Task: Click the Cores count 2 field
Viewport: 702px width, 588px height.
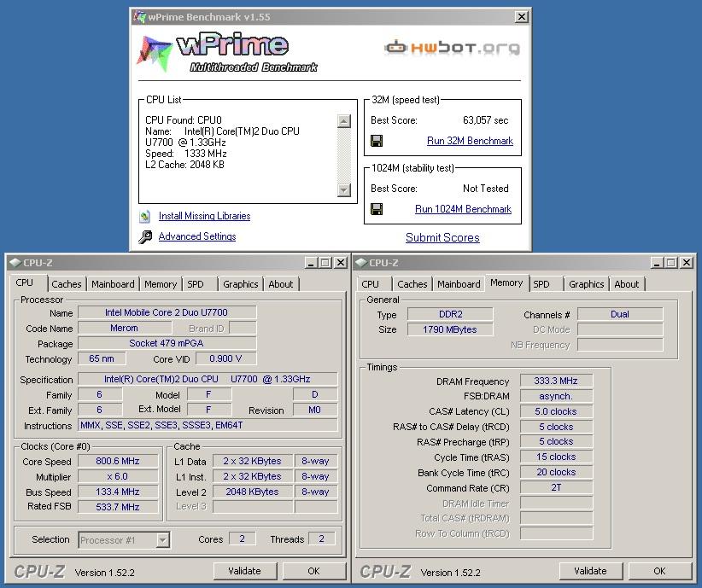Action: click(243, 539)
